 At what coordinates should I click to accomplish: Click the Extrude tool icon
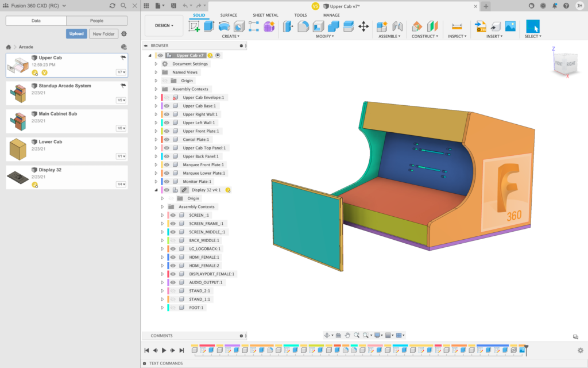point(208,26)
